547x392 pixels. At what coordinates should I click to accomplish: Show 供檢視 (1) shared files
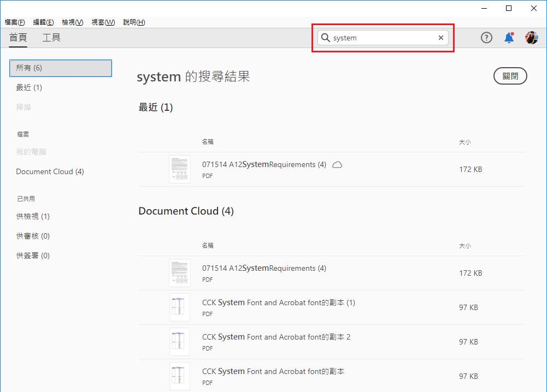pos(33,216)
